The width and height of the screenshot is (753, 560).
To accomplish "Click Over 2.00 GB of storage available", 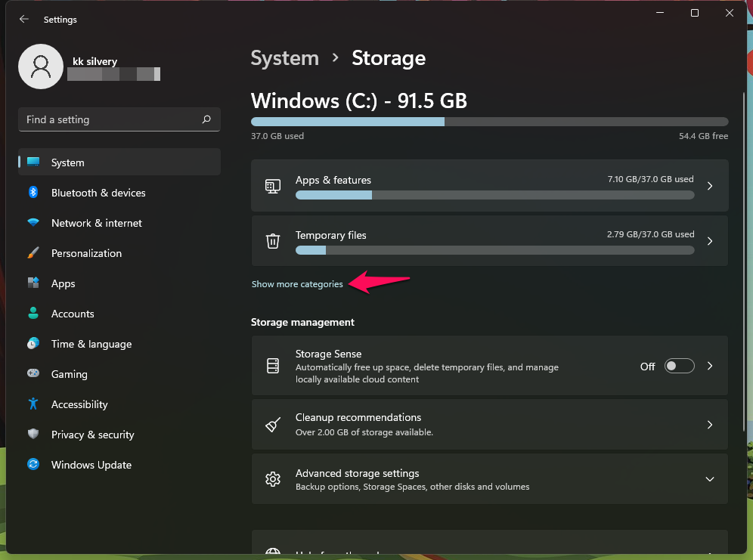I will pos(364,432).
